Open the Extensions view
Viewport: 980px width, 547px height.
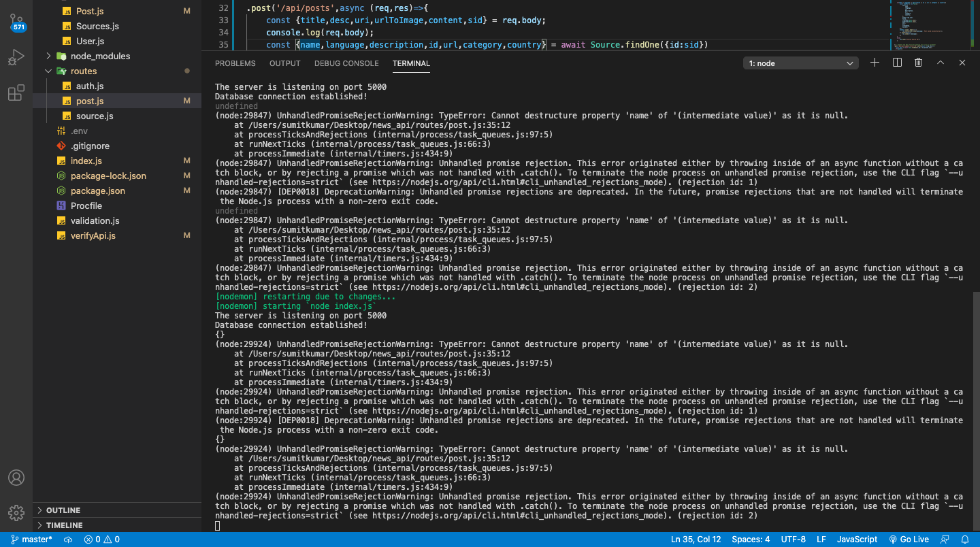pos(16,93)
